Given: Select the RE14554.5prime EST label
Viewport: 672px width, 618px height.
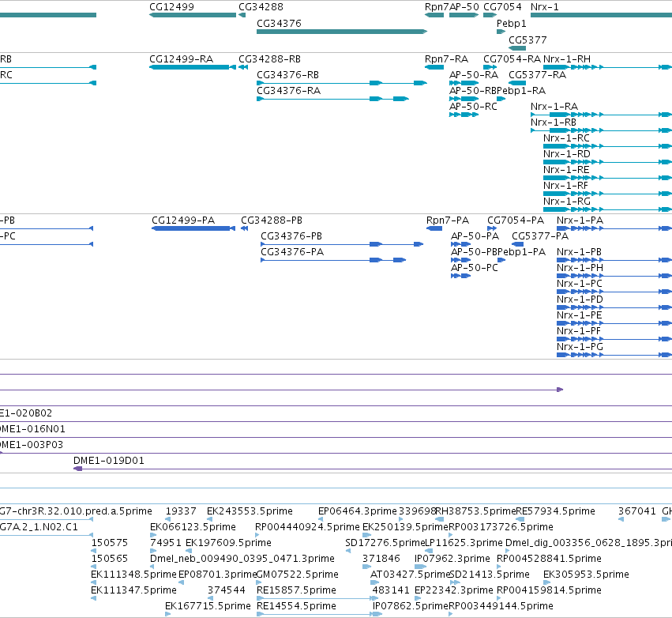Looking at the screenshot, I should tap(296, 606).
